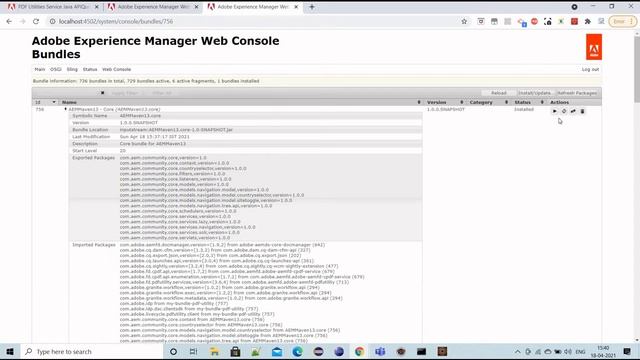The image size is (640, 360).
Task: Open the Chrome extensions puzzle icon
Action: point(588,21)
